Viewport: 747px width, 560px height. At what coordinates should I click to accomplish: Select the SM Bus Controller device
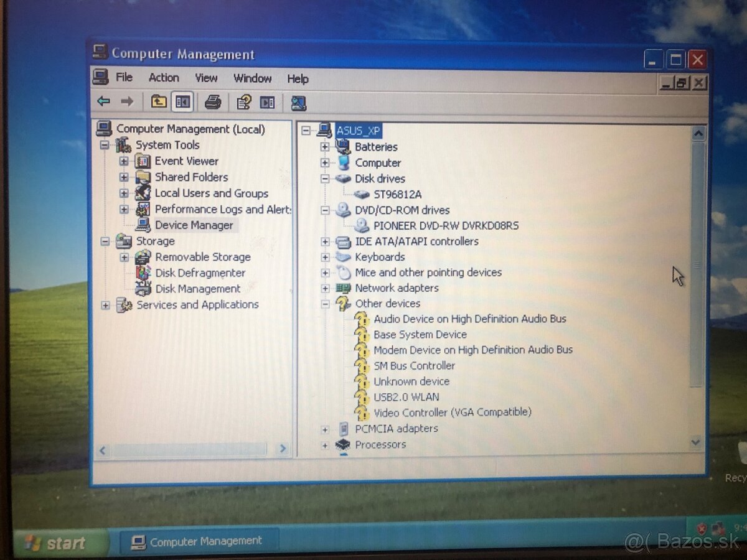tap(414, 366)
